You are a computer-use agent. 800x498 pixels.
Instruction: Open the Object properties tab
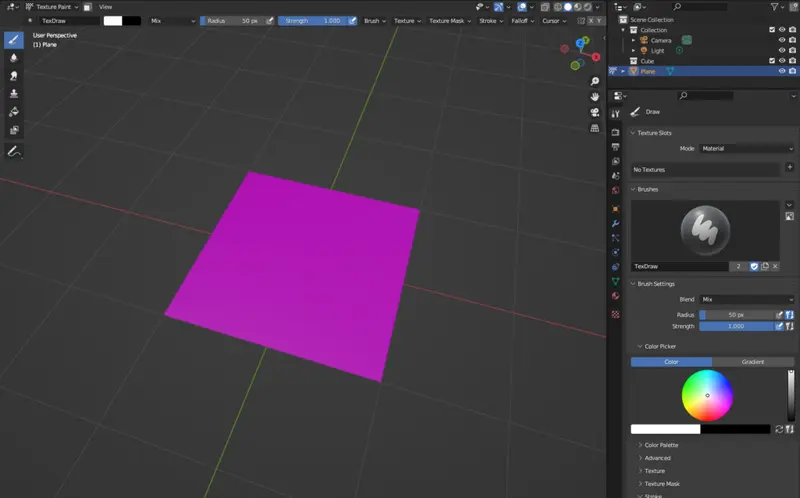coord(615,209)
